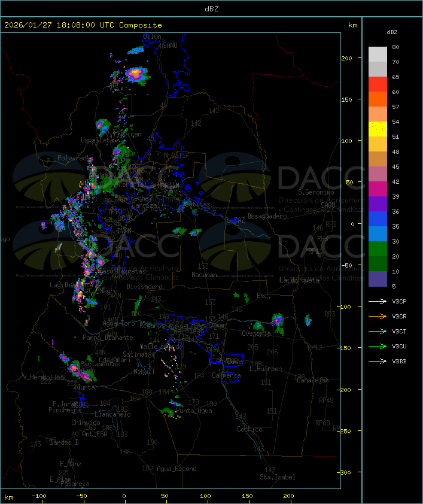This screenshot has height=504, width=423.
Task: Click the Sta.Isabel location label
Action: [277, 477]
